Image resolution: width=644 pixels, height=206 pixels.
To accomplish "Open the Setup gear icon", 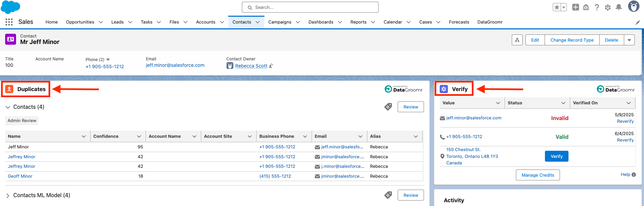I will (x=608, y=7).
